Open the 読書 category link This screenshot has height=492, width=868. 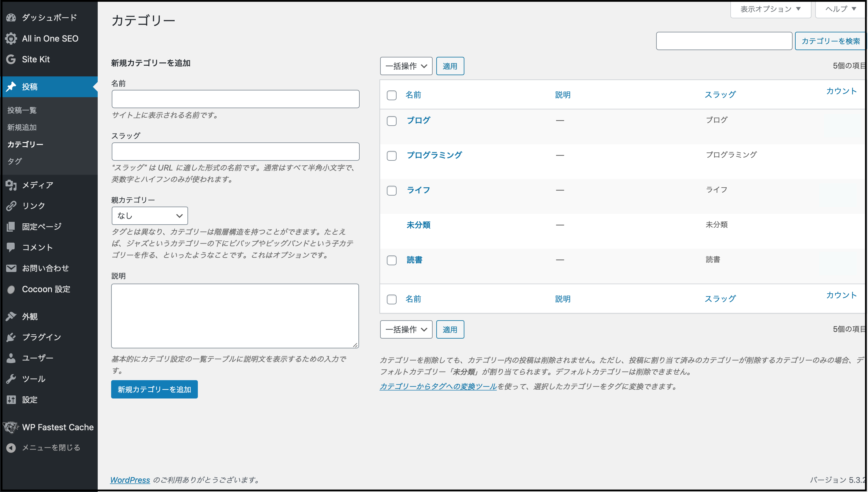414,260
